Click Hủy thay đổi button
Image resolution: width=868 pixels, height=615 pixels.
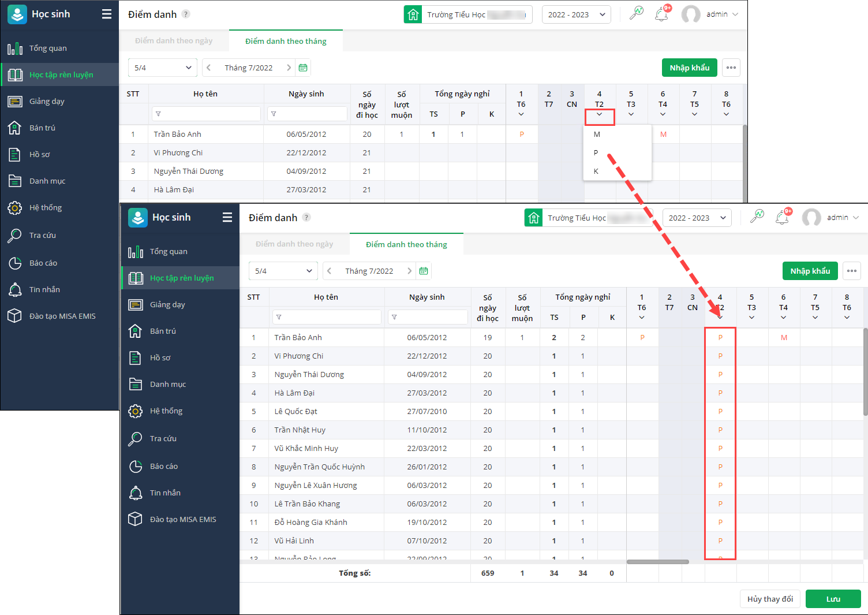770,599
